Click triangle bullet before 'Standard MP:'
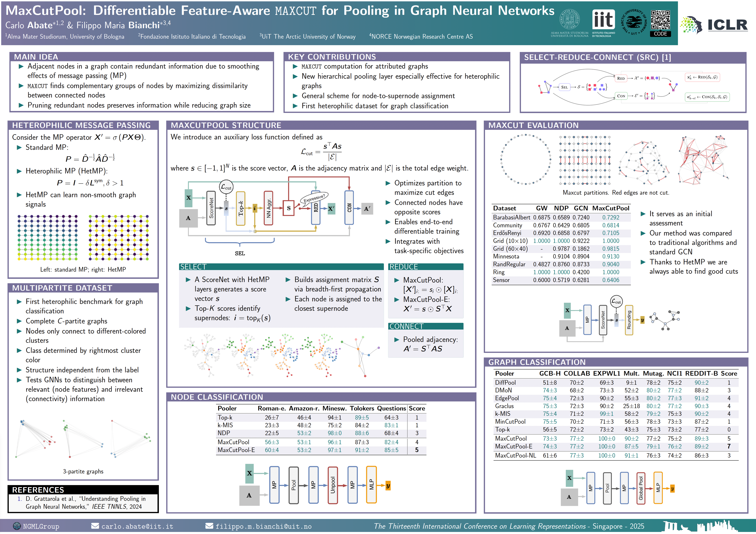This screenshot has width=756, height=534. [x=19, y=147]
